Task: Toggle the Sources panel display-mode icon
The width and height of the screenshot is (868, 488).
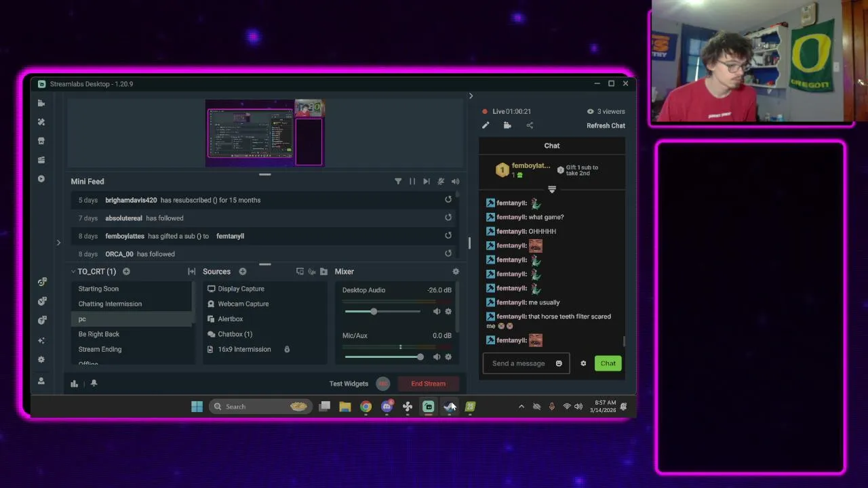Action: coord(300,272)
